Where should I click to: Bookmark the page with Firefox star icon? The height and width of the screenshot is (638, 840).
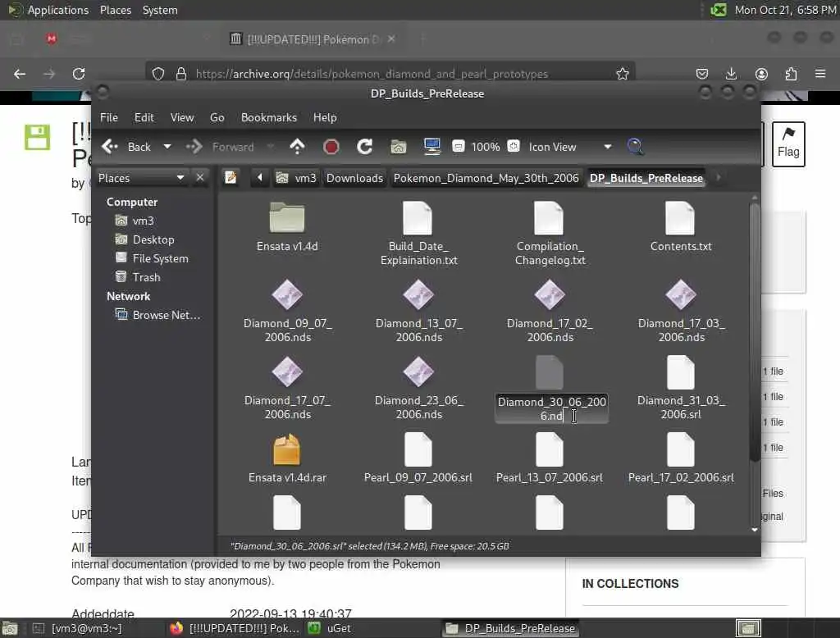[622, 74]
